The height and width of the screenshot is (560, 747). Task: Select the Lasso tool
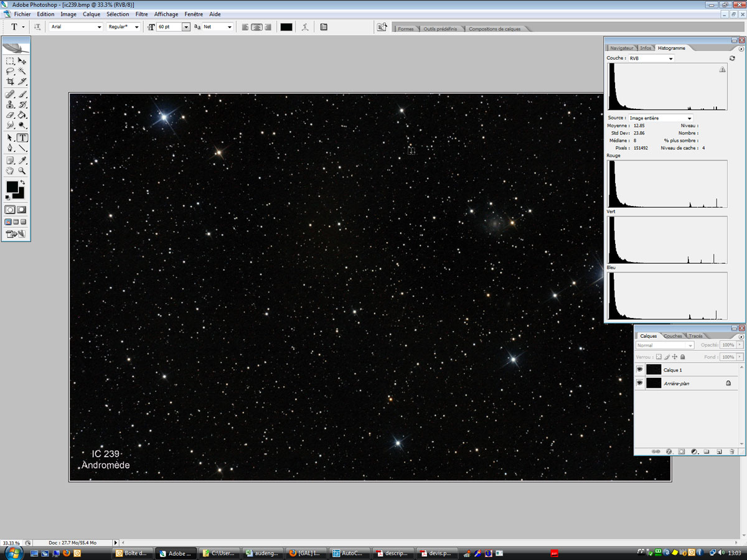(x=10, y=71)
